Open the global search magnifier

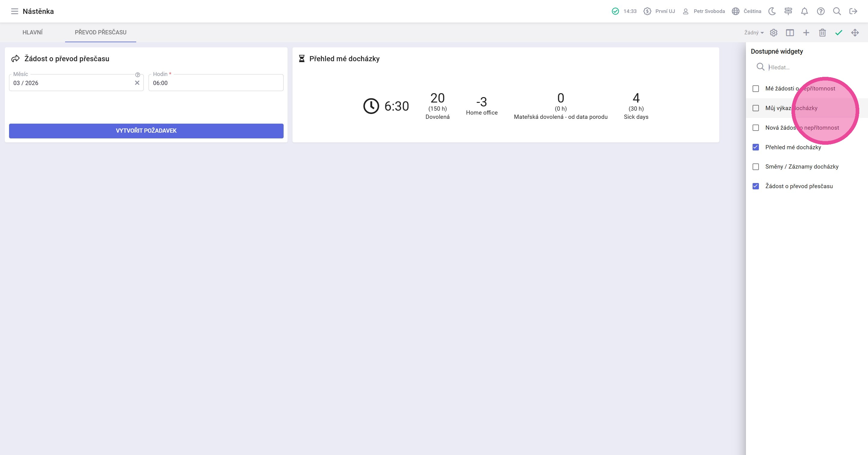[x=837, y=11]
